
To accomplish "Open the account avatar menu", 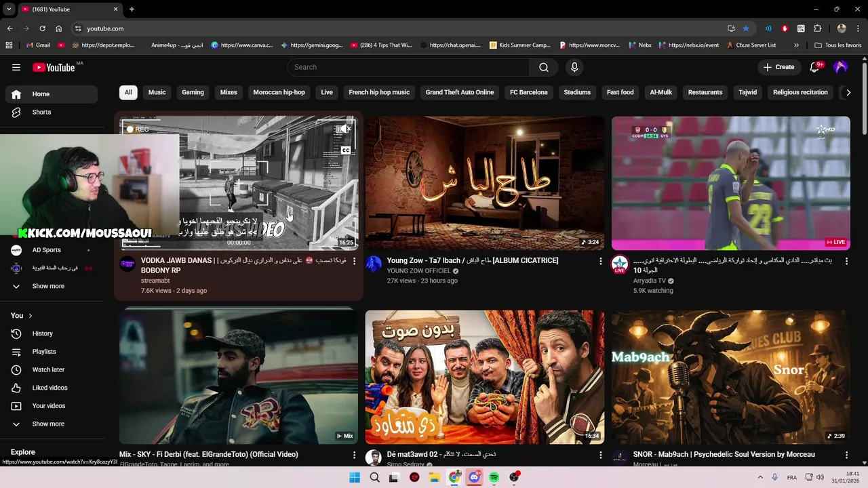I will [x=841, y=67].
